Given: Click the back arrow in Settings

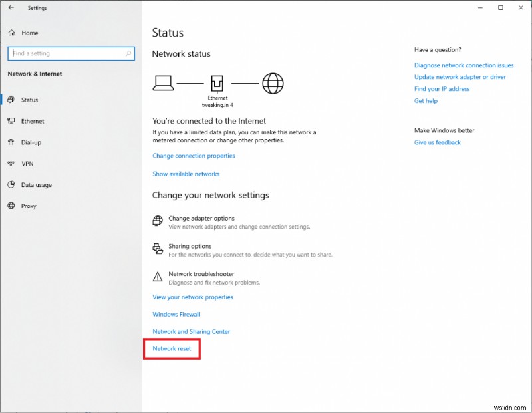Looking at the screenshot, I should pyautogui.click(x=11, y=7).
